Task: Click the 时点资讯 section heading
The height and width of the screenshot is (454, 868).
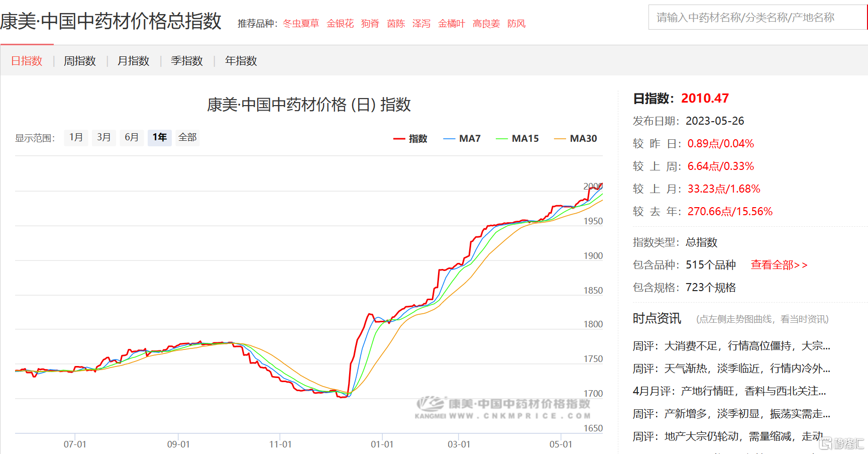Action: 657,319
